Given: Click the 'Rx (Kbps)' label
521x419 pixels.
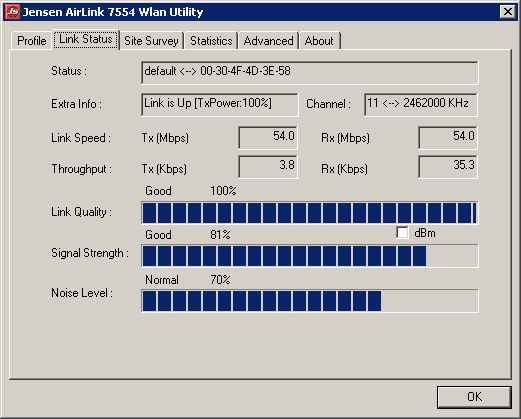Looking at the screenshot, I should coord(344,169).
